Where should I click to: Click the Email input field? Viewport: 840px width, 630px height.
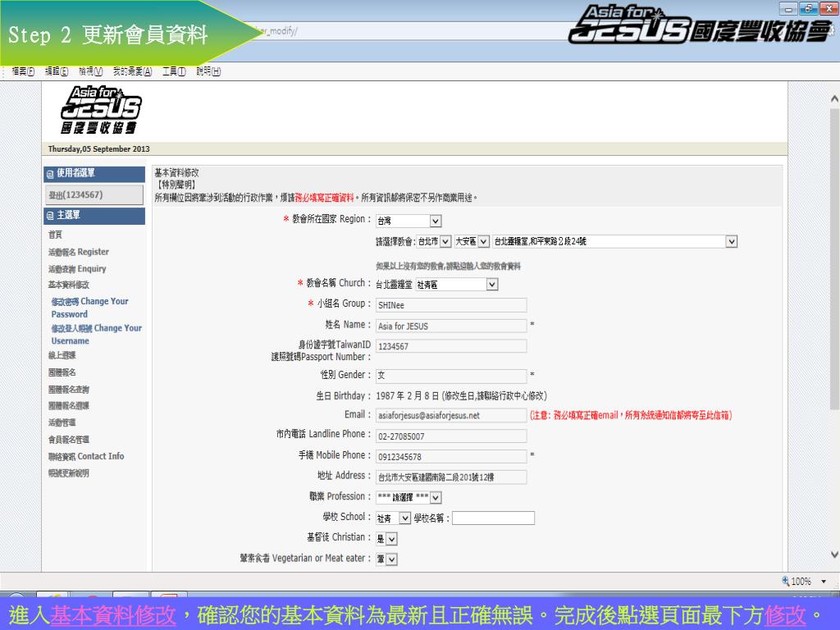tap(451, 415)
